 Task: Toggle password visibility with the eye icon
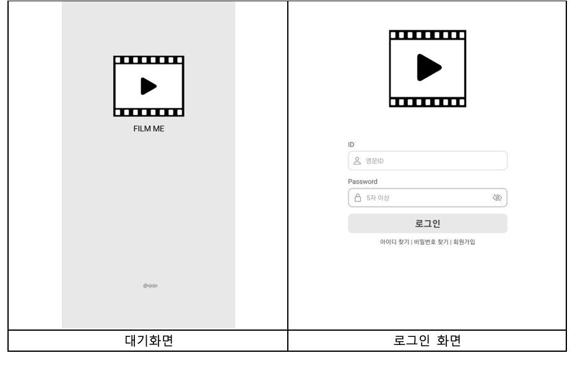tap(497, 198)
